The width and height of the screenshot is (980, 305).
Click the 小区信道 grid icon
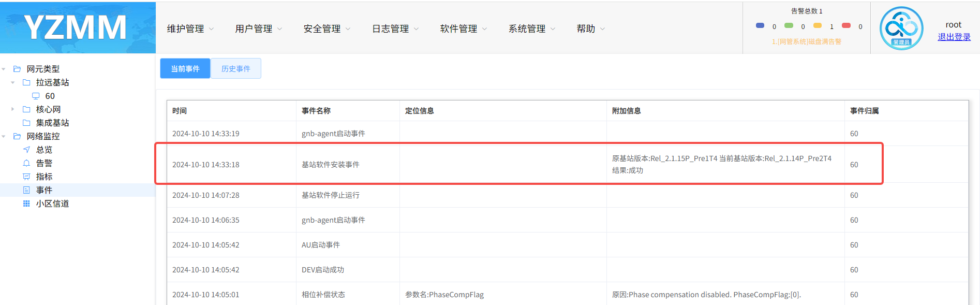coord(26,204)
